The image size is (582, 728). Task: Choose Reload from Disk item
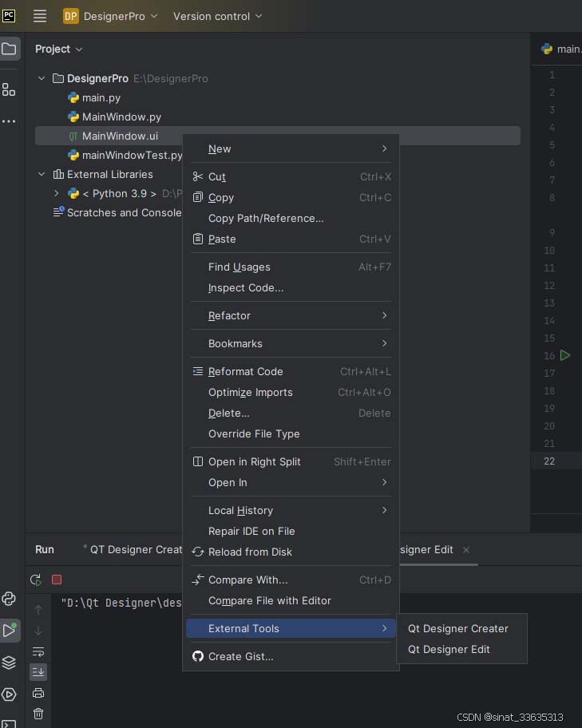(291, 552)
